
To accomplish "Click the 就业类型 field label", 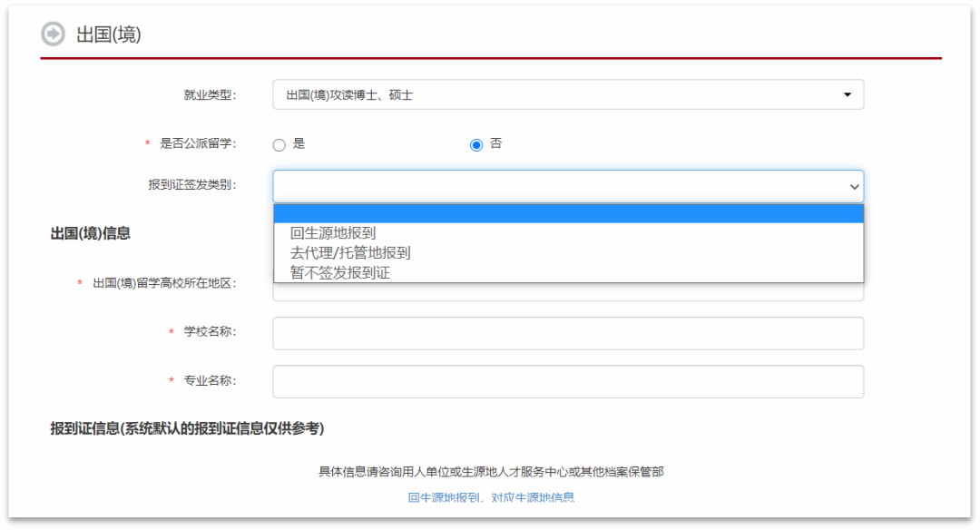I will coord(210,94).
